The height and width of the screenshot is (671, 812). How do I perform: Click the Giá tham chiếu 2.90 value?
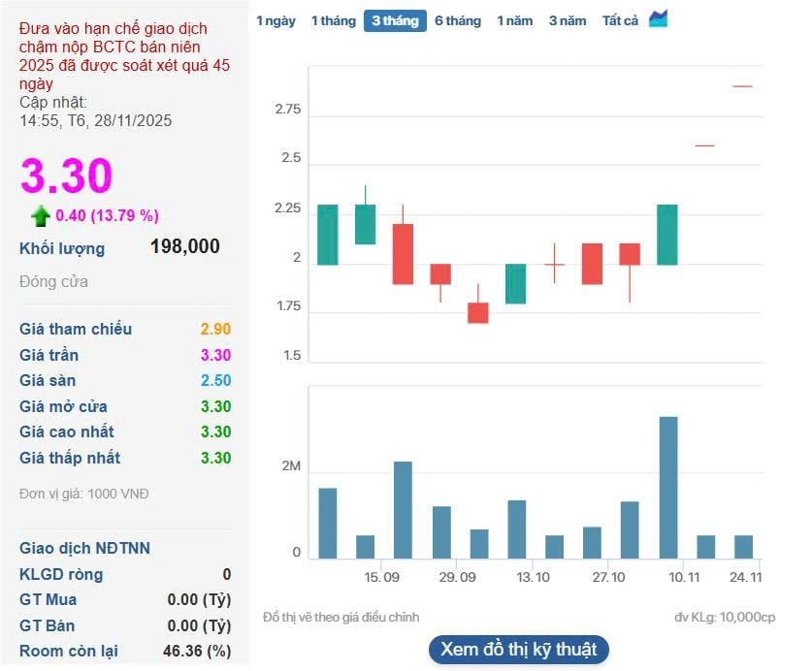click(x=215, y=329)
